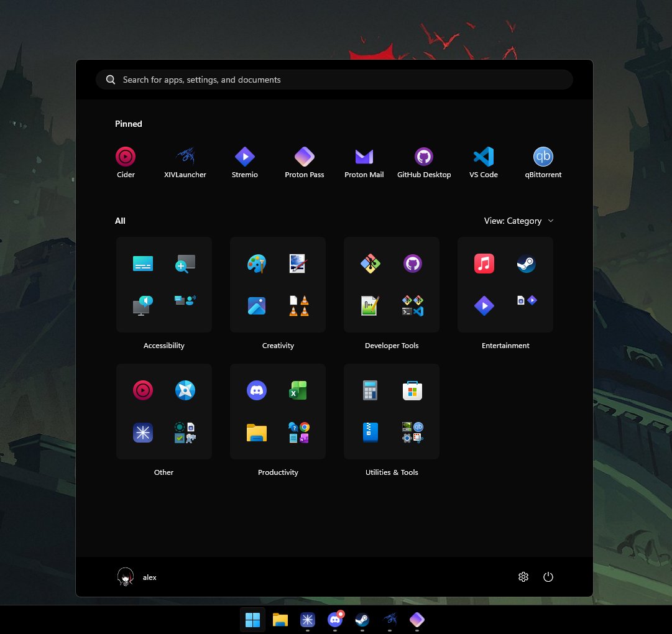The image size is (672, 634).
Task: Click the search magnifier icon
Action: coord(111,80)
